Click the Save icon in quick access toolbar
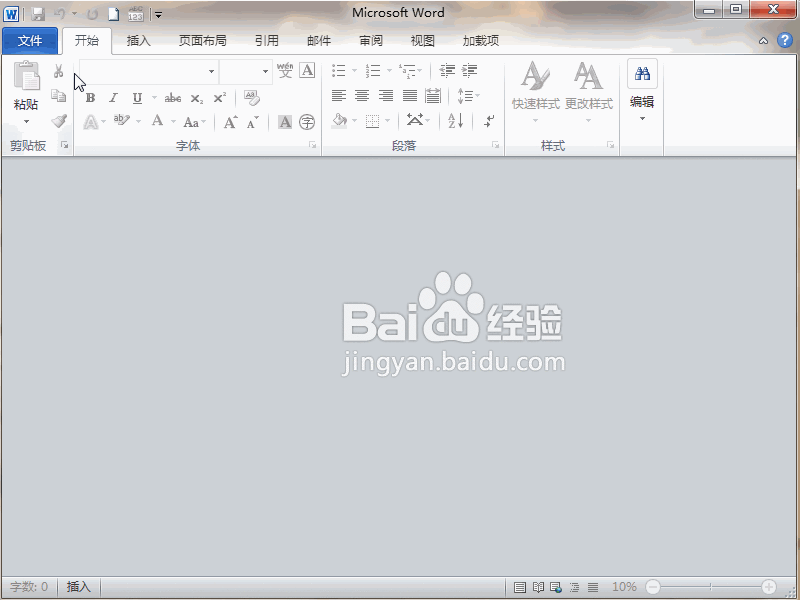Image resolution: width=800 pixels, height=600 pixels. 38,14
